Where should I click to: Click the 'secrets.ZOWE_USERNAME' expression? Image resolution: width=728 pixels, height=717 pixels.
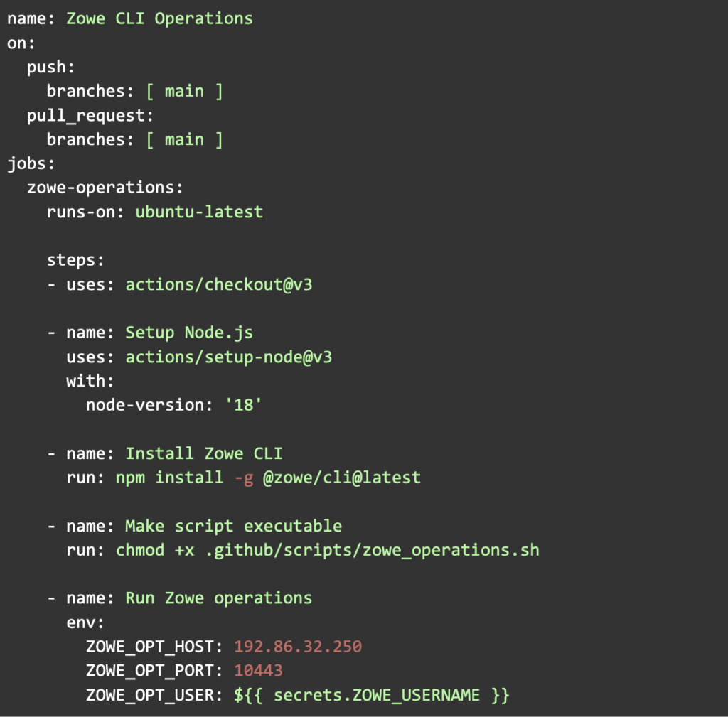377,695
